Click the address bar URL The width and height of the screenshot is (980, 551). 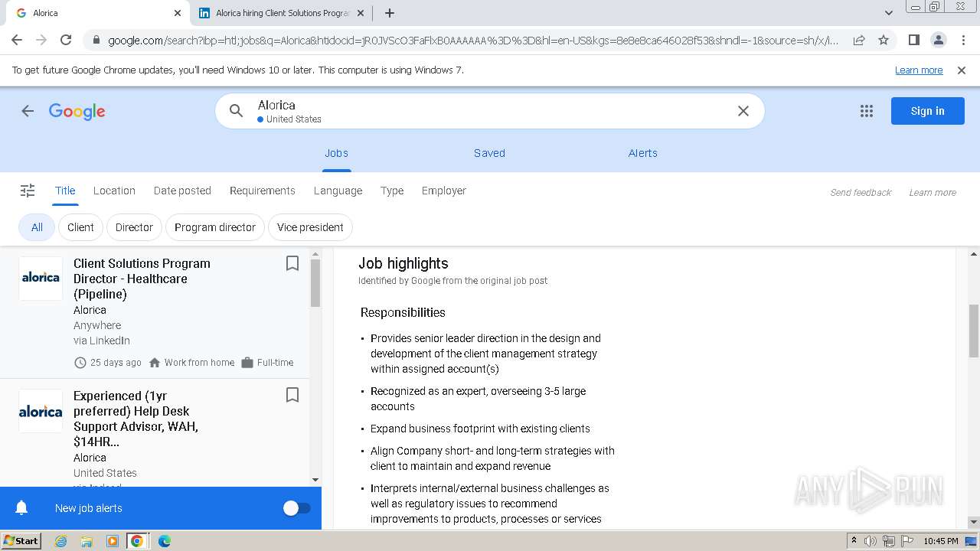(472, 40)
